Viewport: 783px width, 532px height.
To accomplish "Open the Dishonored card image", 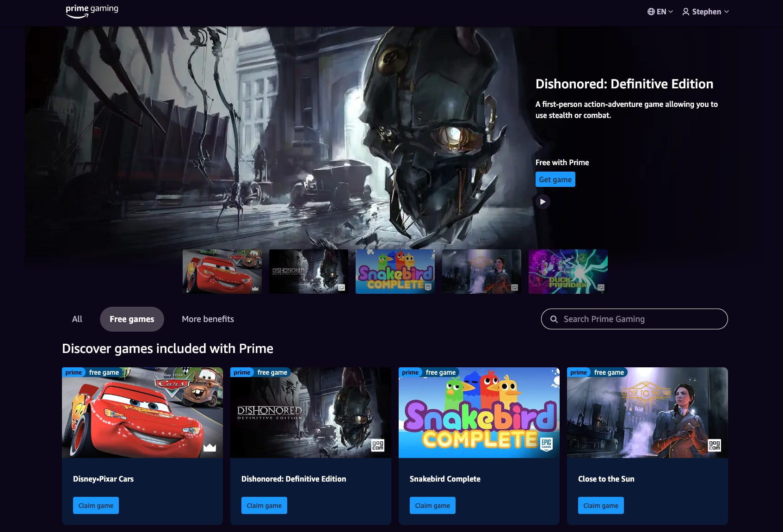I will click(311, 413).
